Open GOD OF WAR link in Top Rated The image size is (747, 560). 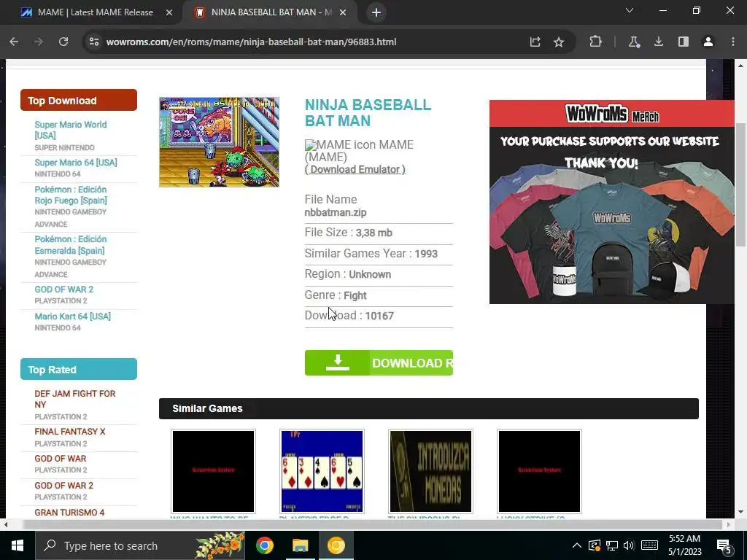pos(60,459)
